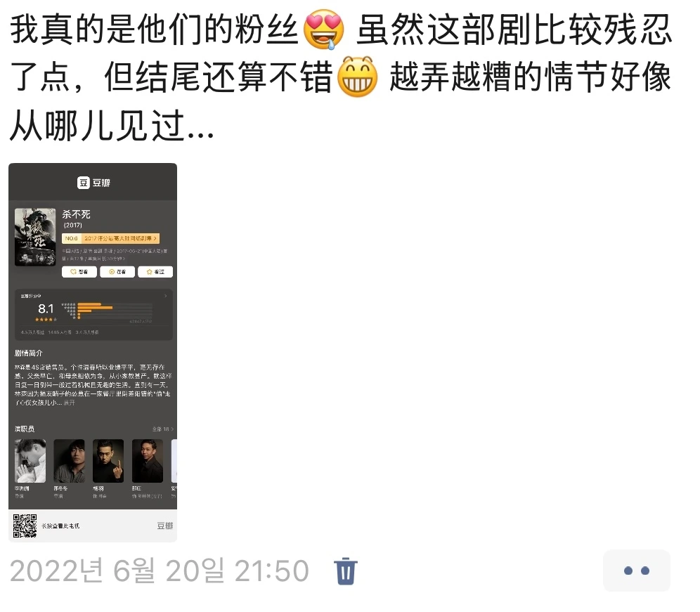
Task: Tap the QR code in the footer
Action: (25, 526)
